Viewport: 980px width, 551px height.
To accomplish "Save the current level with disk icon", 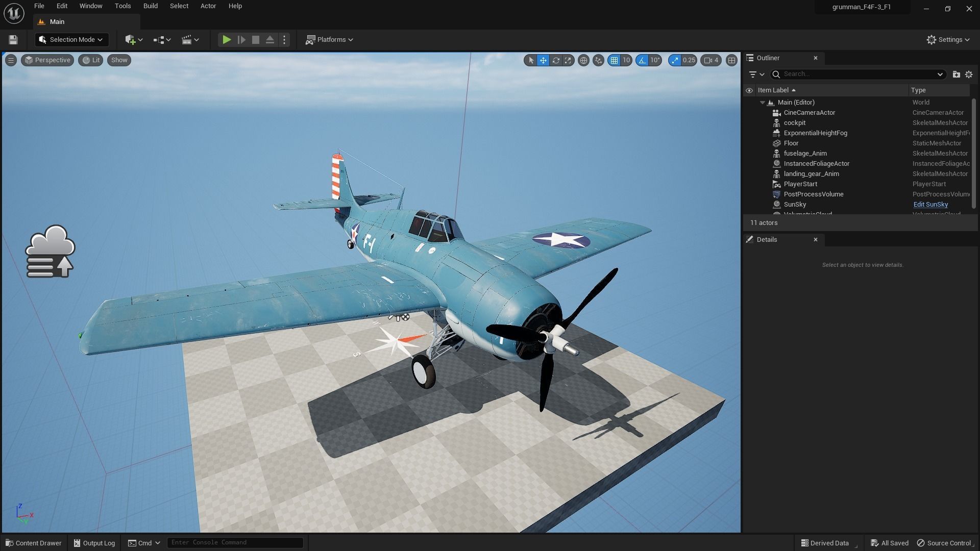I will [x=13, y=40].
